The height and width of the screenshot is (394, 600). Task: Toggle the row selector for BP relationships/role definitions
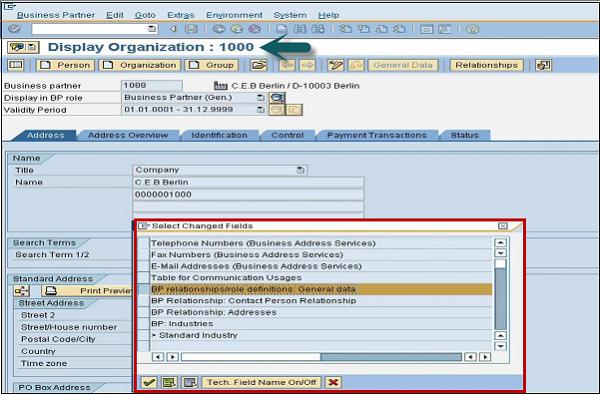click(144, 289)
